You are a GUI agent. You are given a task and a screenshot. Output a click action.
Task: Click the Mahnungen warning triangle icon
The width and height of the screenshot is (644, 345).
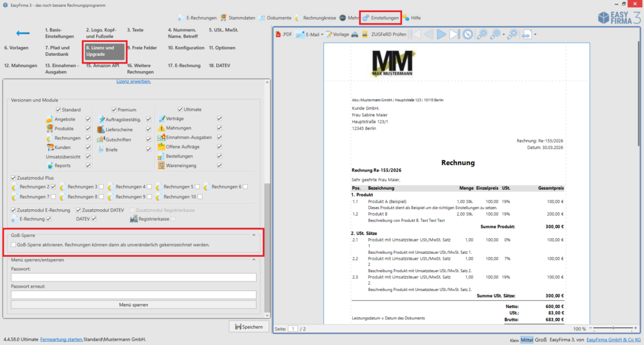[x=162, y=128]
